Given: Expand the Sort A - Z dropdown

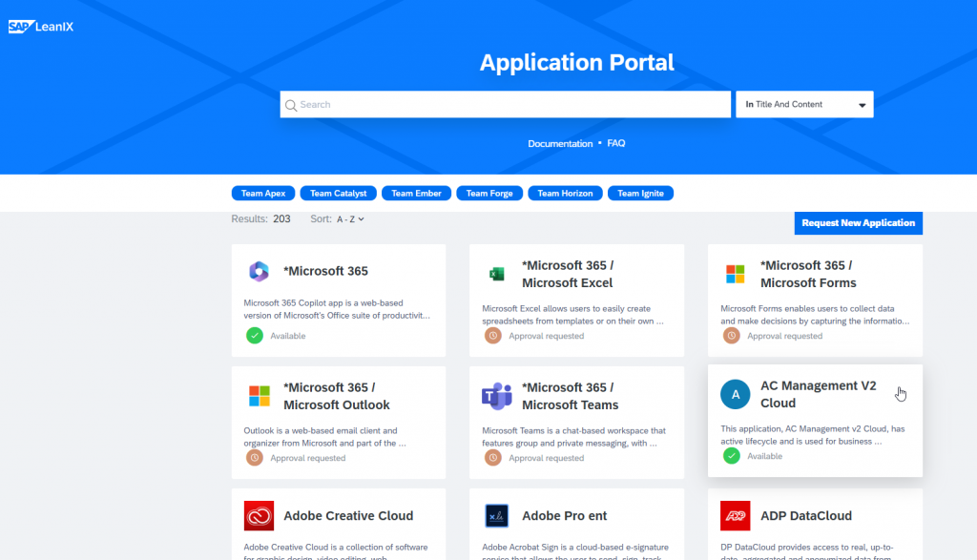Looking at the screenshot, I should pos(350,219).
